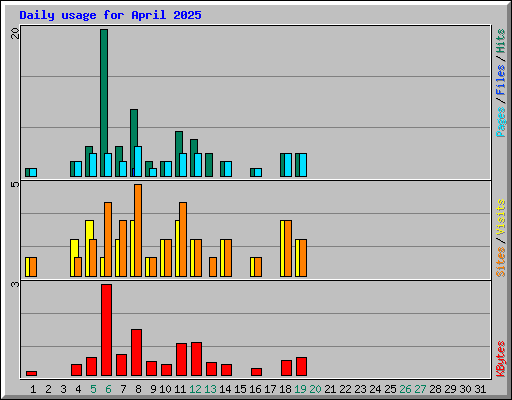The height and width of the screenshot is (400, 512).
Task: Click the Pages legend label
Action: click(501, 122)
